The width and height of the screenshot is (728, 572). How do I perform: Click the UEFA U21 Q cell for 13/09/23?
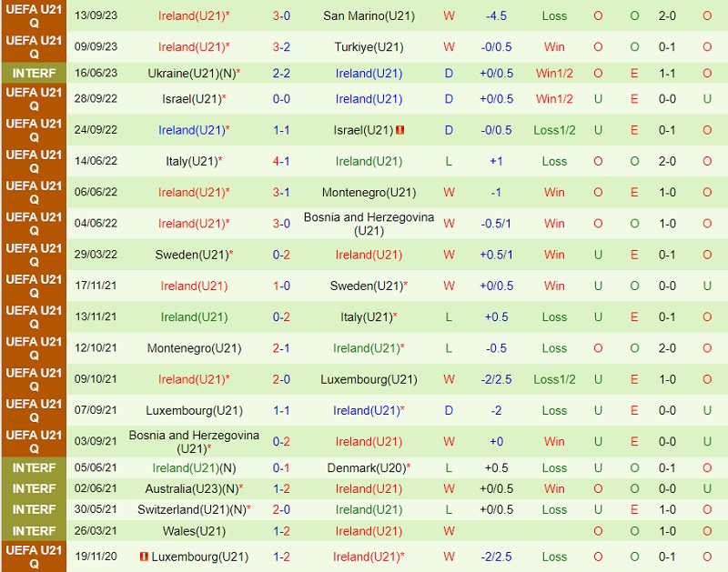pyautogui.click(x=34, y=15)
